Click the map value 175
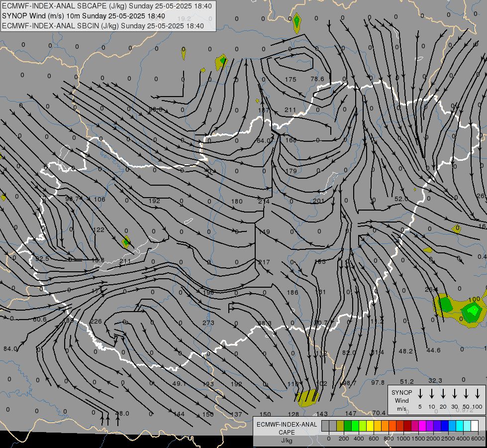Screen dimensions: 487x448 291,79
